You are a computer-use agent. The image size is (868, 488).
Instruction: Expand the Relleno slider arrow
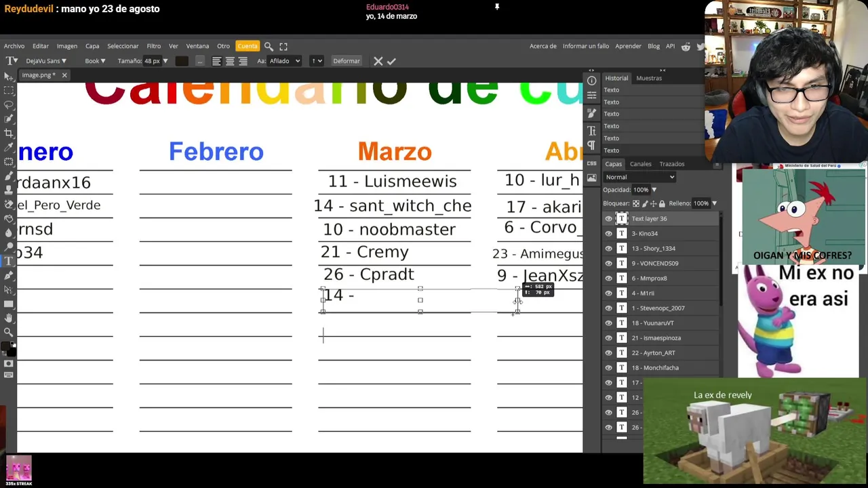(x=714, y=203)
